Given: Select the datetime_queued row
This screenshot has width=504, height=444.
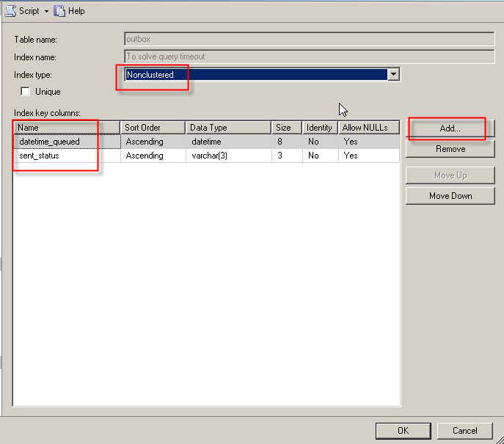Looking at the screenshot, I should point(207,142).
